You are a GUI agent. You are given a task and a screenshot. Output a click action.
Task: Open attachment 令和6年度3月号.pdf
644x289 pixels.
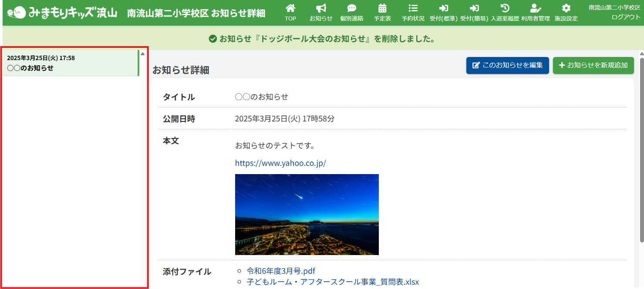click(281, 271)
